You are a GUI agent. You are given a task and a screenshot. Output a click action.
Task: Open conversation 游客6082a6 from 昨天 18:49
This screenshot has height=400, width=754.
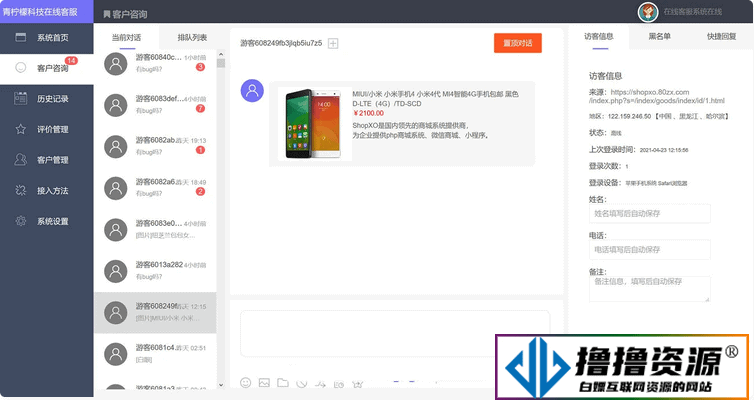click(x=155, y=188)
